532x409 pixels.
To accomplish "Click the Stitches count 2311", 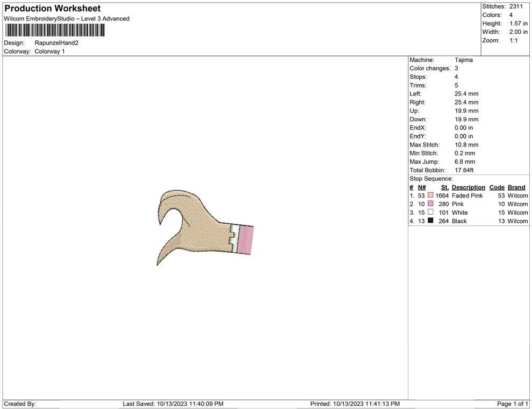I will 516,6.
